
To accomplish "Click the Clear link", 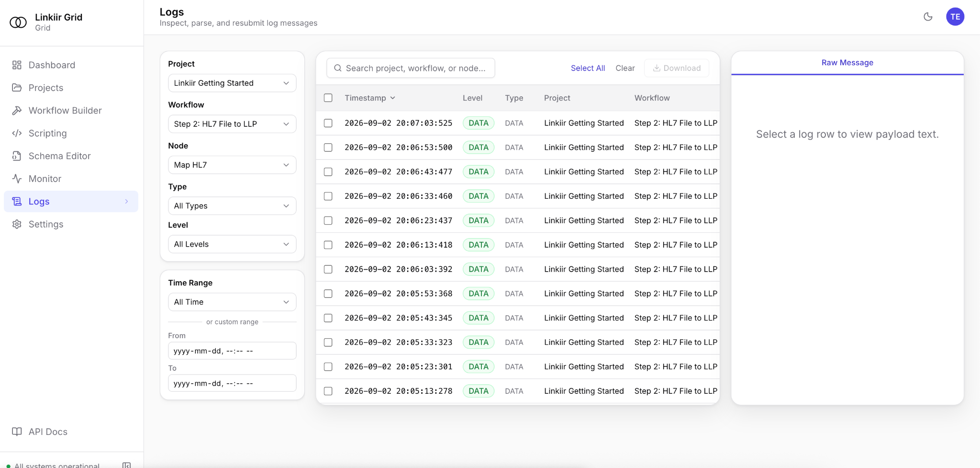I will pyautogui.click(x=625, y=68).
